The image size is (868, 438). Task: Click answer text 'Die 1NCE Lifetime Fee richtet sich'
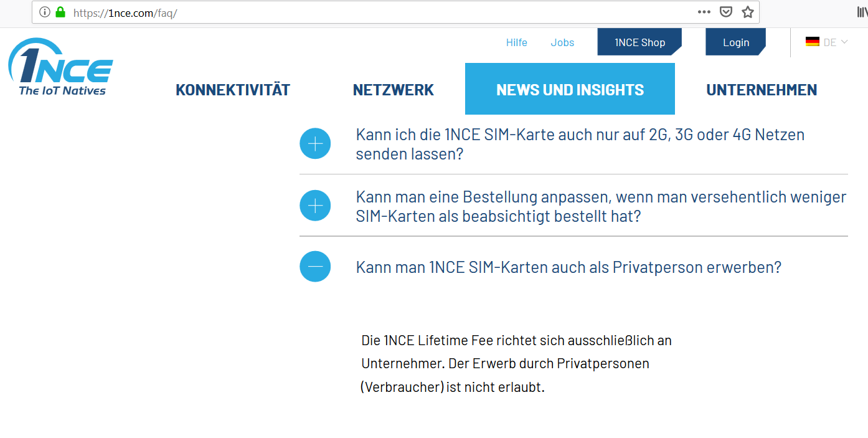[516, 364]
